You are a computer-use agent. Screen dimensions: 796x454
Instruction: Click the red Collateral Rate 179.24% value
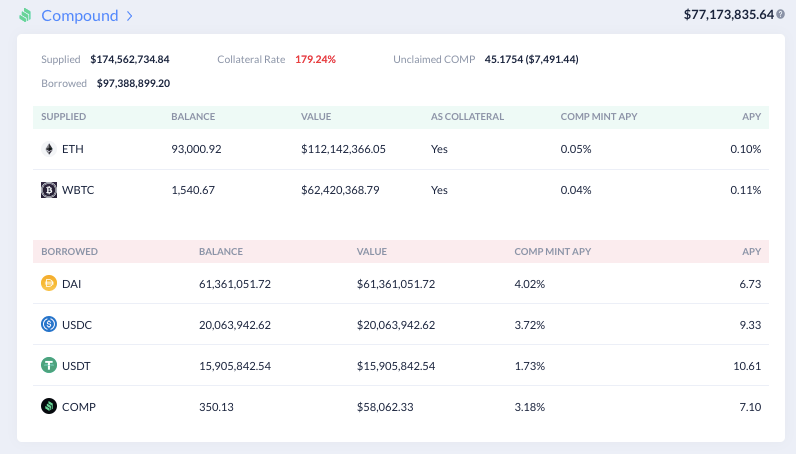315,59
